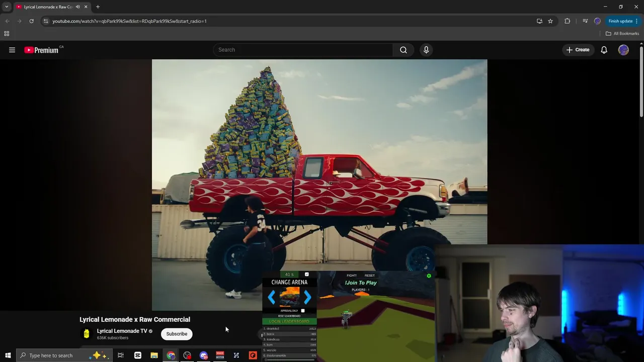Open File Explorer from the taskbar
The width and height of the screenshot is (644, 362).
tap(154, 355)
